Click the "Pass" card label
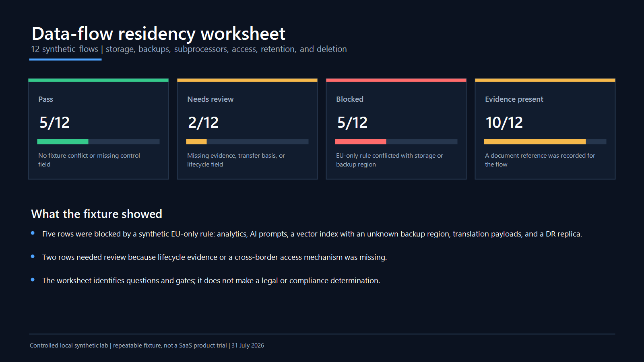The height and width of the screenshot is (362, 644). pyautogui.click(x=46, y=99)
